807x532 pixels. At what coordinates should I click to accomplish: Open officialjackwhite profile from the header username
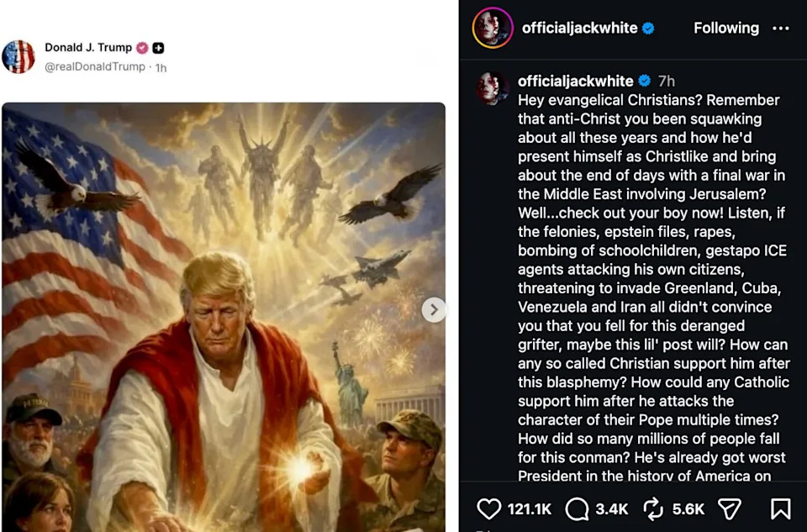[579, 29]
